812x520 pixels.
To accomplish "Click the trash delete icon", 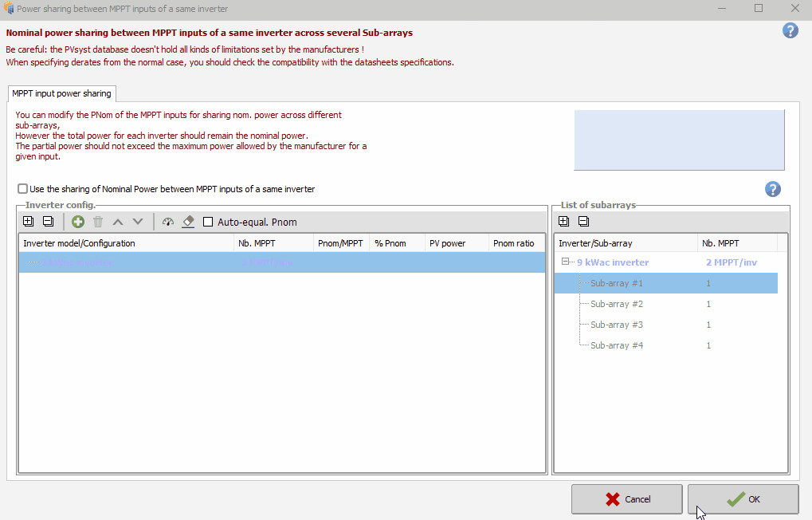I will [98, 222].
